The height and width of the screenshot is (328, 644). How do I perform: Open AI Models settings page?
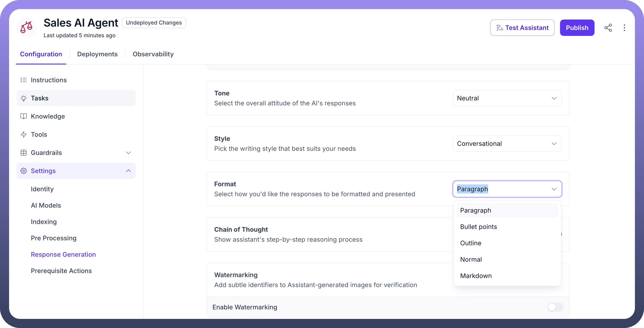[46, 205]
